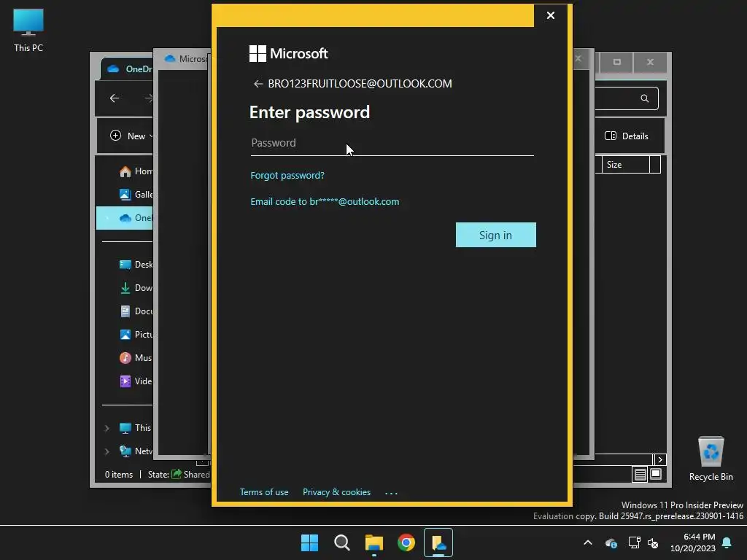Open Terms of use link
This screenshot has height=560, width=747.
click(x=264, y=492)
